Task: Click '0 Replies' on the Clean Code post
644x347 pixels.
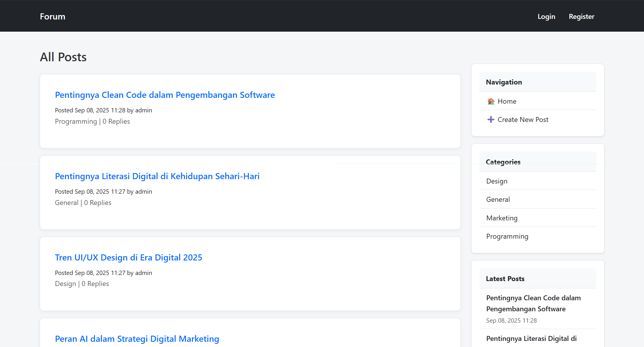Action: tap(116, 121)
